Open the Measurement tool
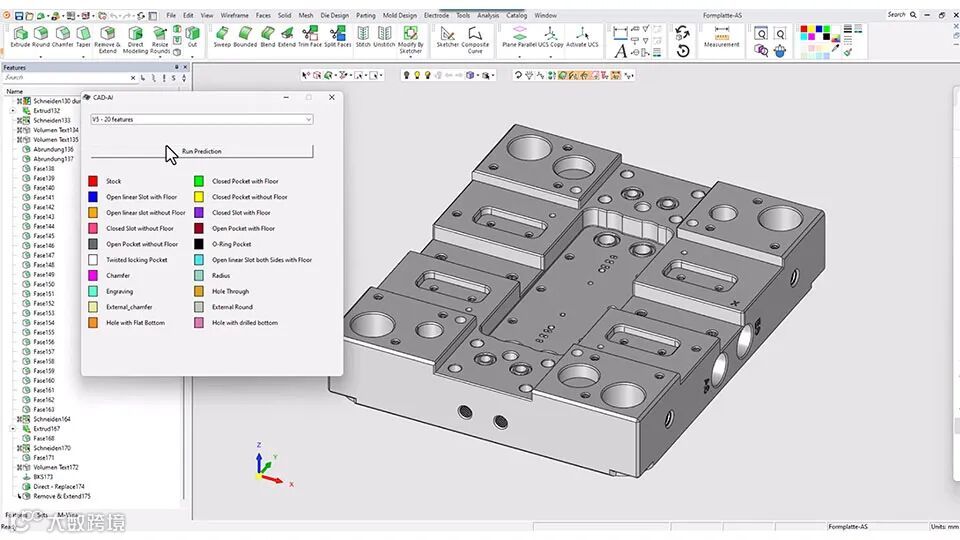 pyautogui.click(x=722, y=37)
